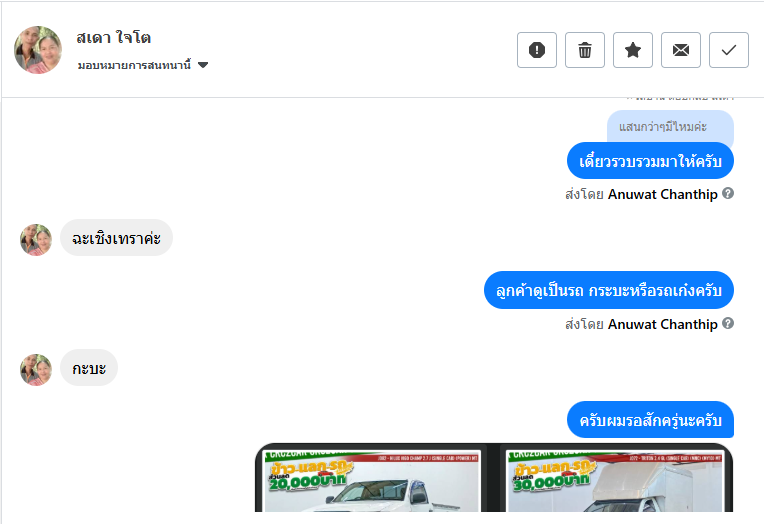
Task: Click avatar next to กะบะ message
Action: (36, 369)
